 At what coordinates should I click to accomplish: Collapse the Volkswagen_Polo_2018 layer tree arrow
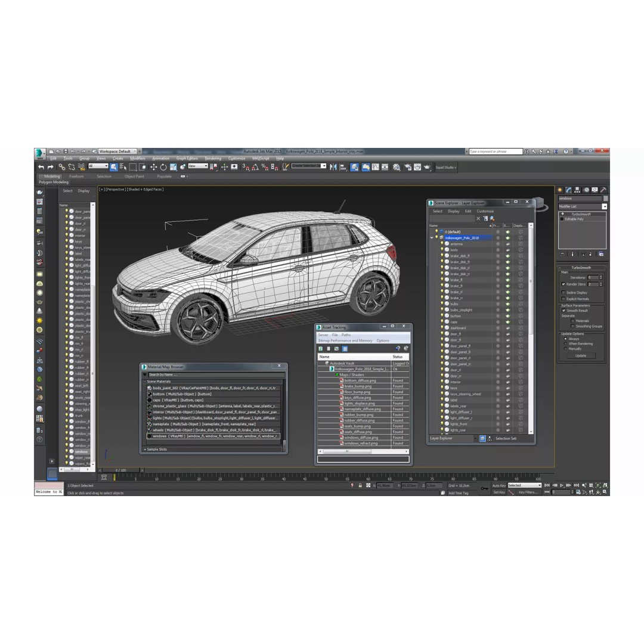coord(432,238)
